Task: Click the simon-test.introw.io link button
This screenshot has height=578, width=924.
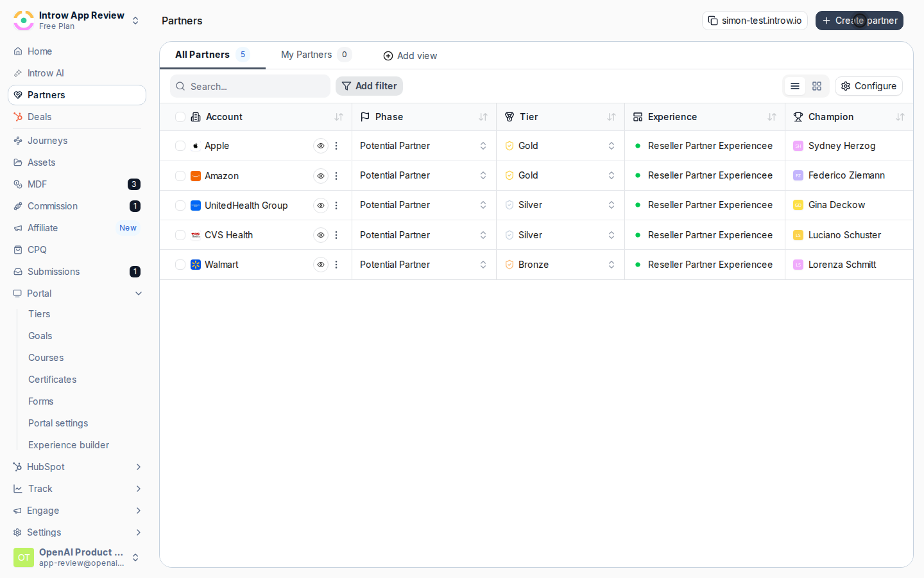Action: (x=755, y=21)
